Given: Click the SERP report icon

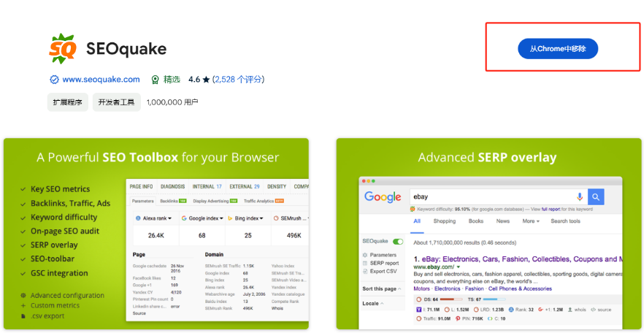Looking at the screenshot, I should 365,263.
